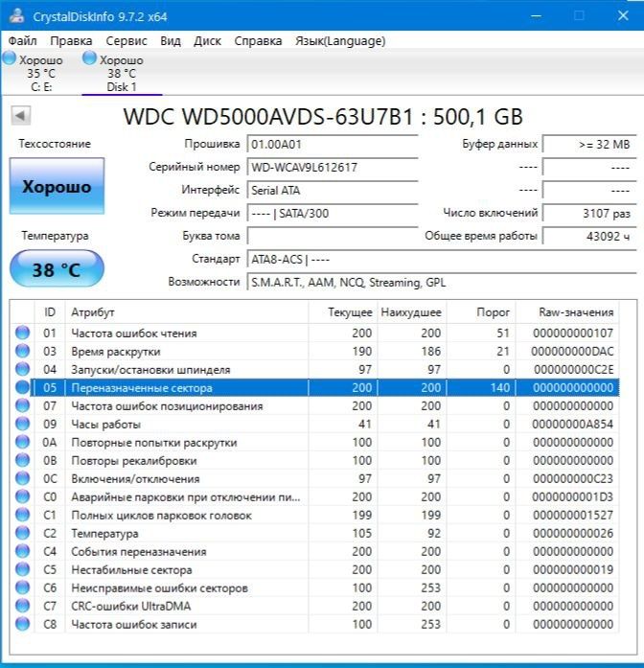Click status circle for attribute C1 row
Image resolution: width=644 pixels, height=668 pixels.
[x=22, y=515]
